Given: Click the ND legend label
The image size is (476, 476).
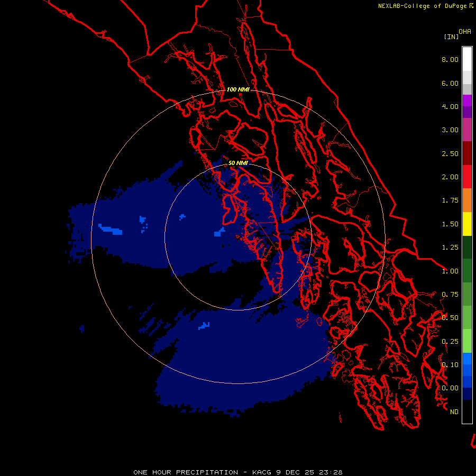Looking at the screenshot, I should coord(454,412).
